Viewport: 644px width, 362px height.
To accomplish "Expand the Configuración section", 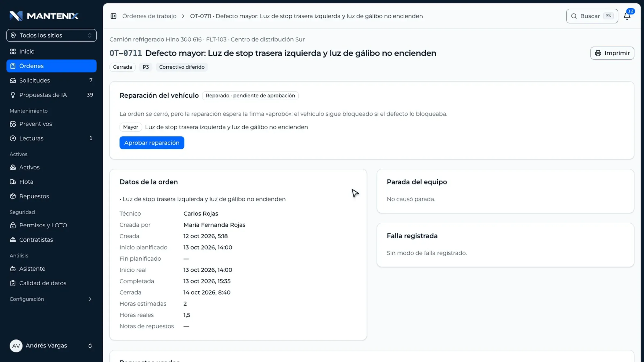I will 52,299.
